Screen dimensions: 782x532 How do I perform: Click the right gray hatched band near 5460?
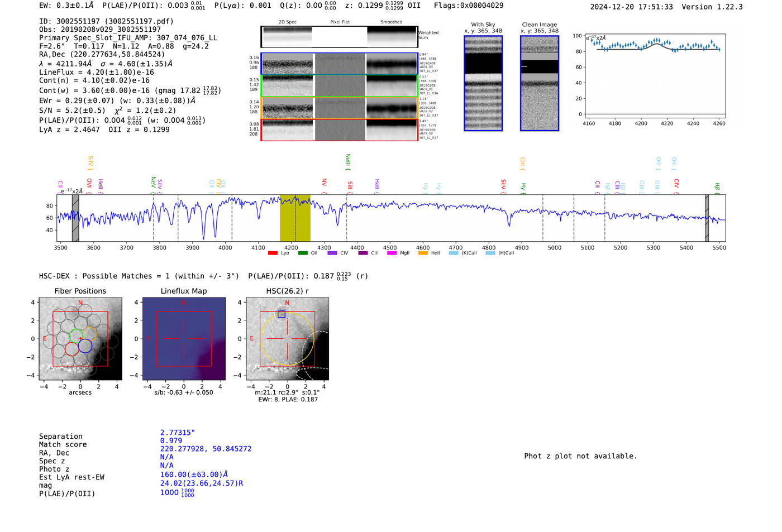click(x=707, y=218)
